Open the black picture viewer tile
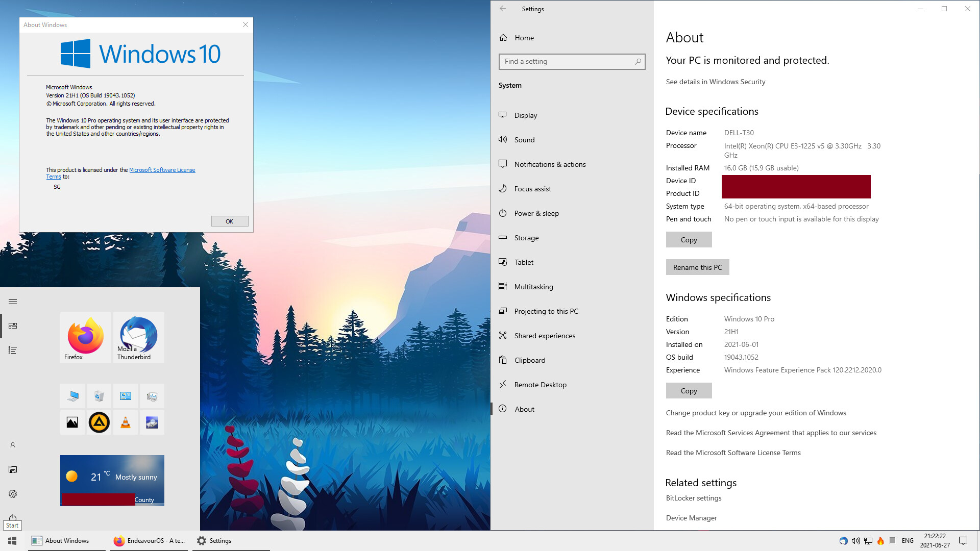Viewport: 980px width, 551px height. tap(72, 422)
